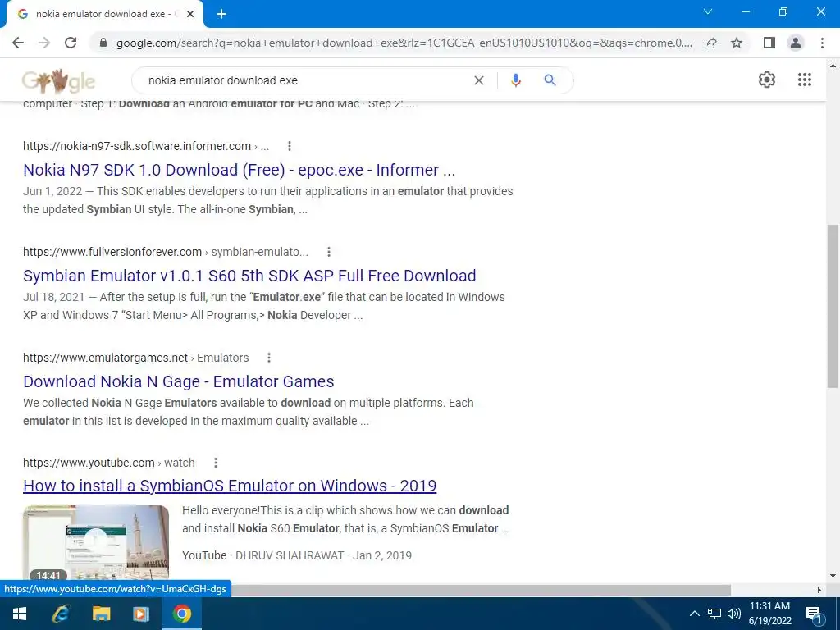Viewport: 840px width, 630px height.
Task: Open network status tray icon
Action: pyautogui.click(x=714, y=614)
